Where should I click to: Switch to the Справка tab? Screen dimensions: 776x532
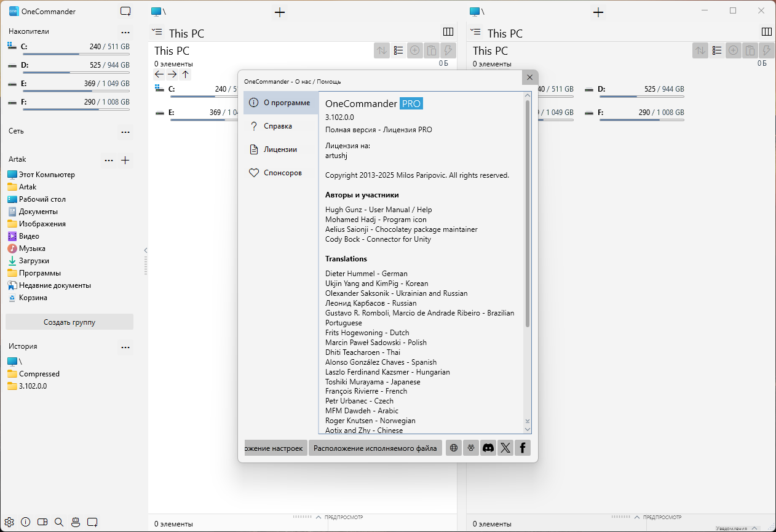(281, 126)
